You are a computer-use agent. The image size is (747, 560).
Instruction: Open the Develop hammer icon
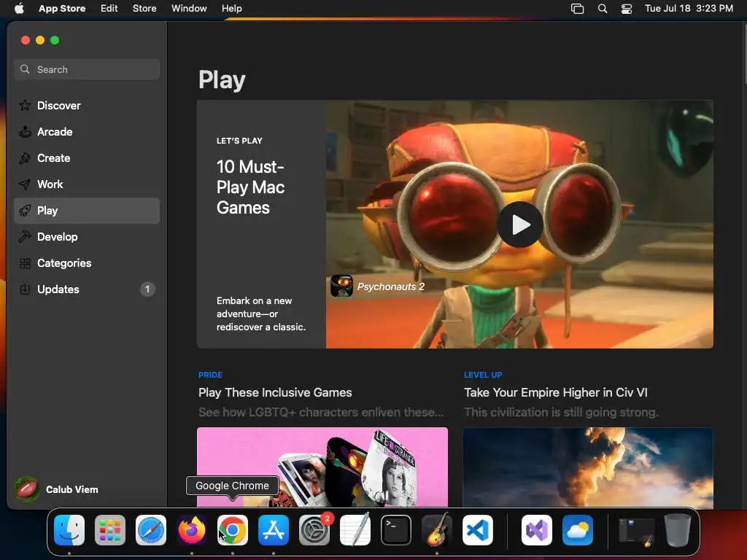click(25, 237)
